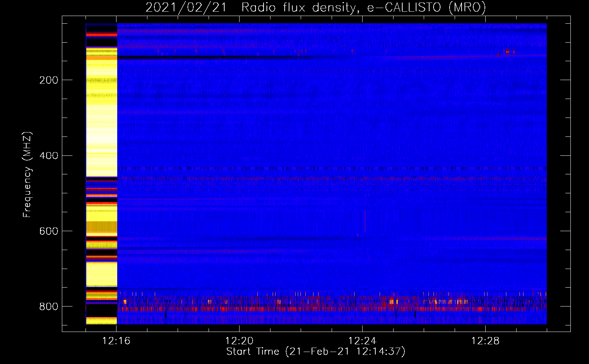Click the 12:24 time tick label
The width and height of the screenshot is (589, 364).
pyautogui.click(x=362, y=341)
